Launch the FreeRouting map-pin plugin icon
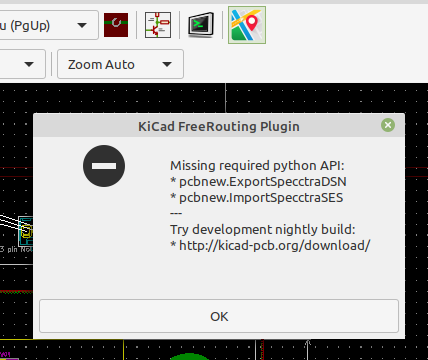The image size is (428, 360). [x=247, y=25]
